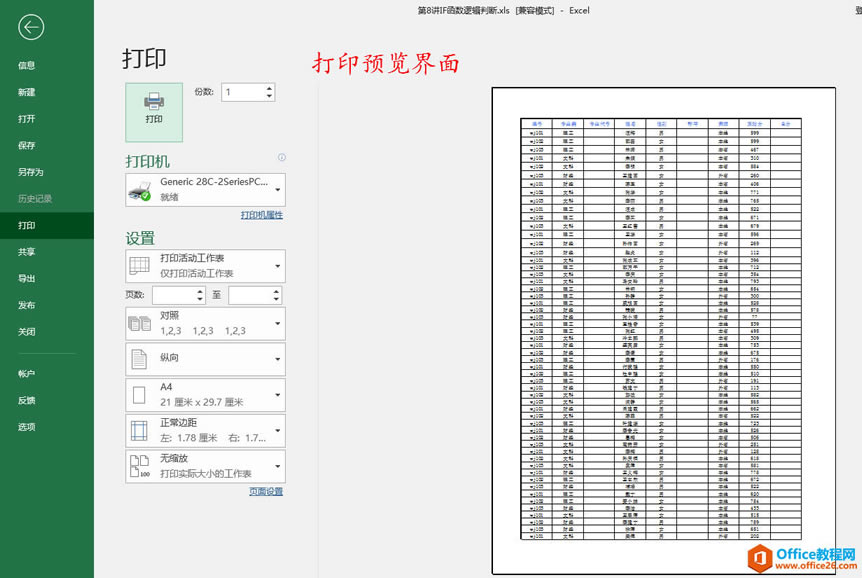This screenshot has height=578, width=862.
Task: Open the 对照 collation dropdown
Action: pos(205,323)
